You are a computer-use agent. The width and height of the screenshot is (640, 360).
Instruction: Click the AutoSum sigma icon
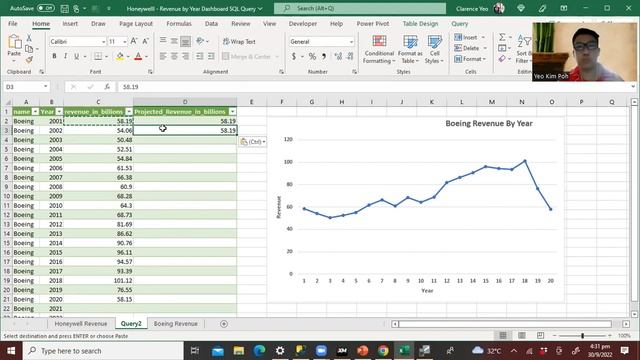502,37
